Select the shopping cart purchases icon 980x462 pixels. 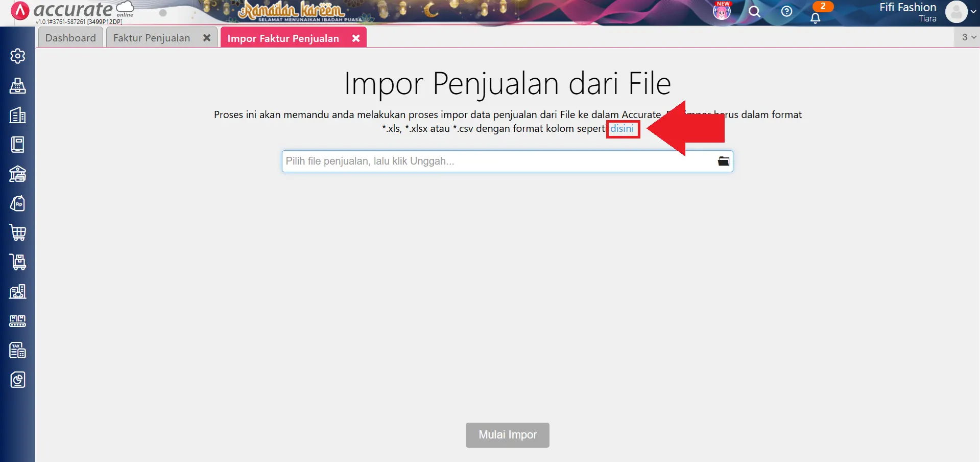tap(18, 233)
